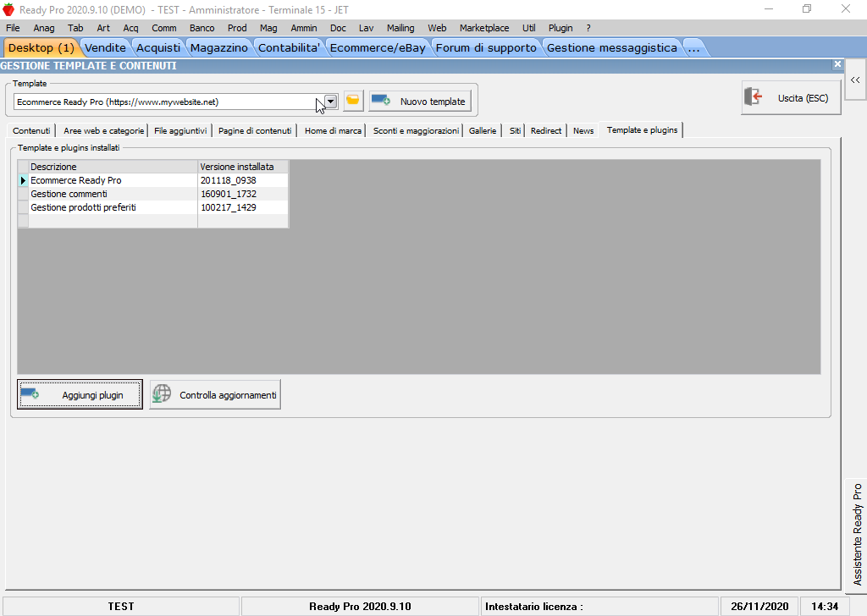Open the Prod menu
This screenshot has height=616, width=867.
coord(237,28)
